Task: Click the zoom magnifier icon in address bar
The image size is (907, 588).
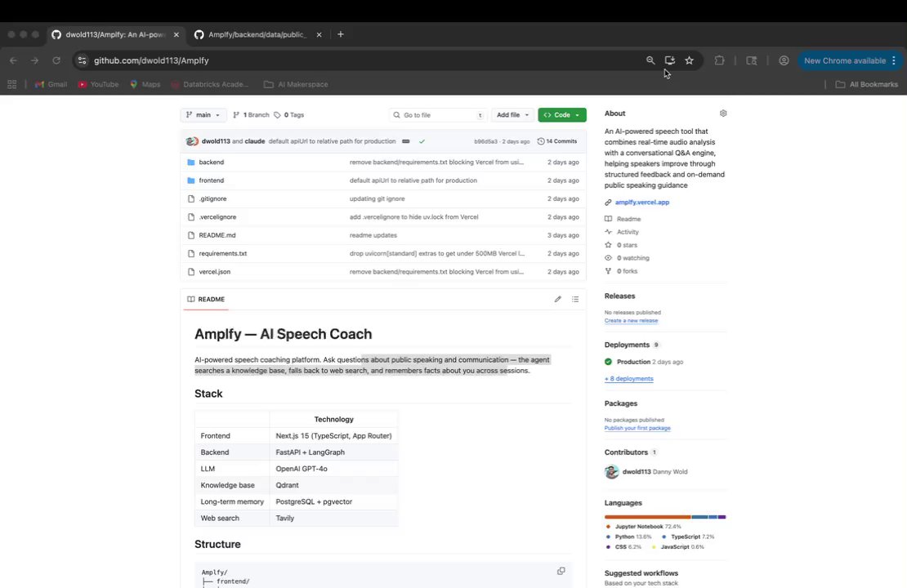Action: (x=650, y=60)
